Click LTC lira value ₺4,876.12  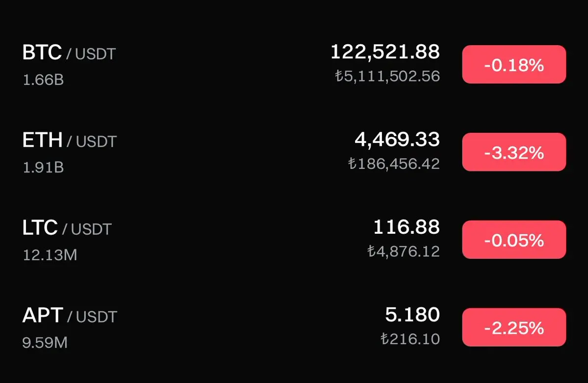pyautogui.click(x=404, y=251)
